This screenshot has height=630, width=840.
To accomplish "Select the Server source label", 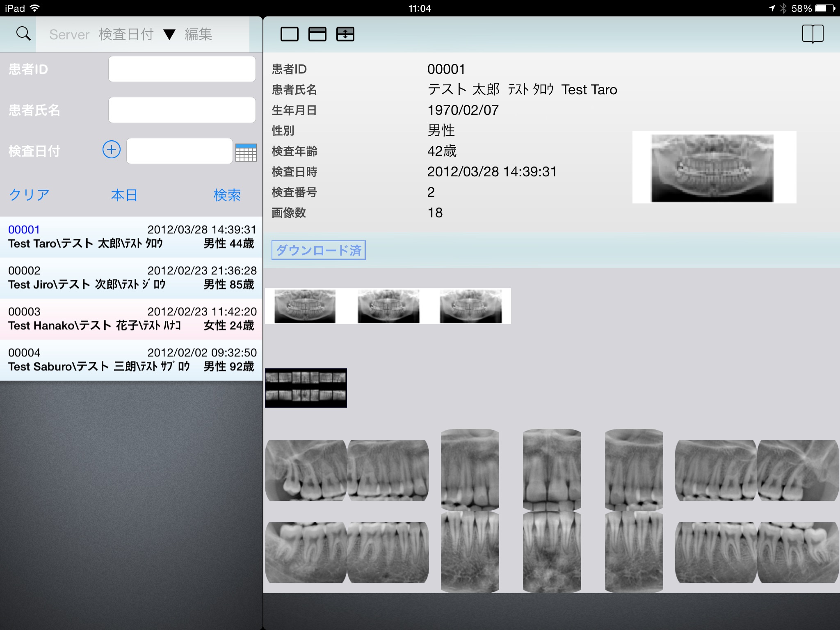I will click(x=69, y=34).
